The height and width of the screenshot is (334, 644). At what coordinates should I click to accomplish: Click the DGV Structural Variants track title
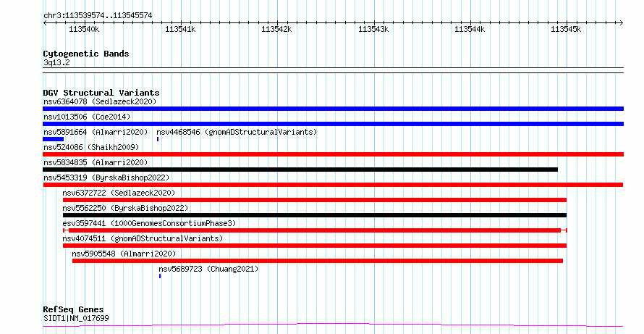101,93
